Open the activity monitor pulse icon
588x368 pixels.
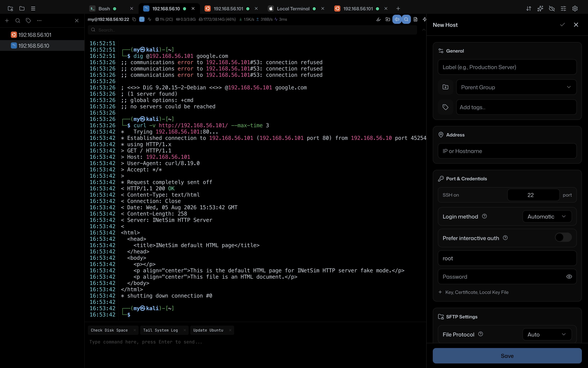(149, 19)
